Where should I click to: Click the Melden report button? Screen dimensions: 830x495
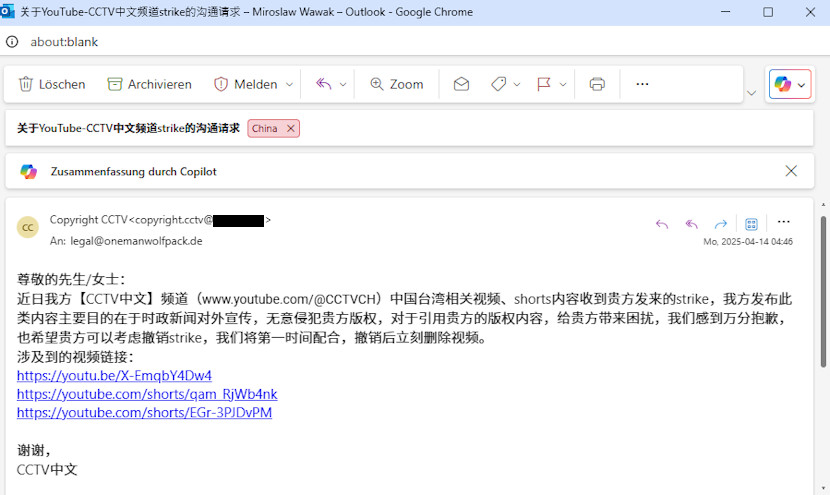tap(246, 84)
